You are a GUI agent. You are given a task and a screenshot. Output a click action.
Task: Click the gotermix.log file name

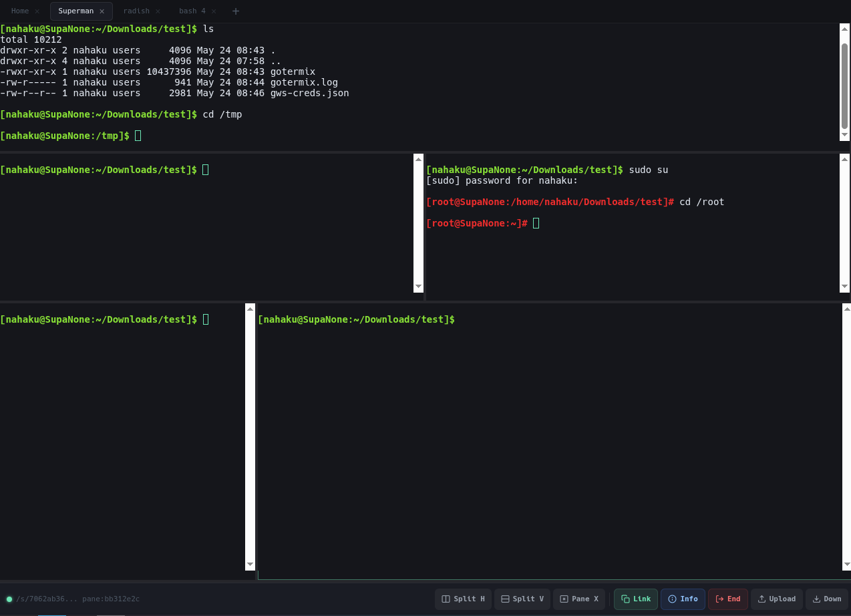pyautogui.click(x=304, y=82)
